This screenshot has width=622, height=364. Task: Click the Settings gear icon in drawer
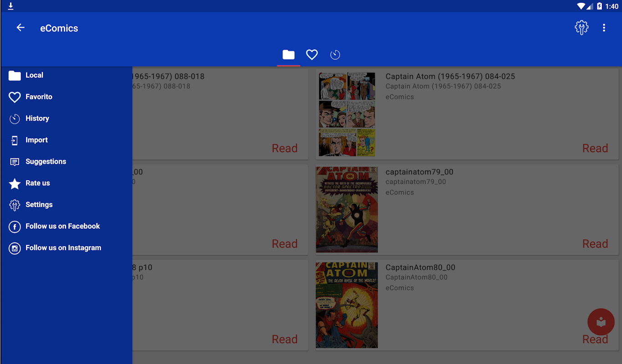click(x=15, y=205)
